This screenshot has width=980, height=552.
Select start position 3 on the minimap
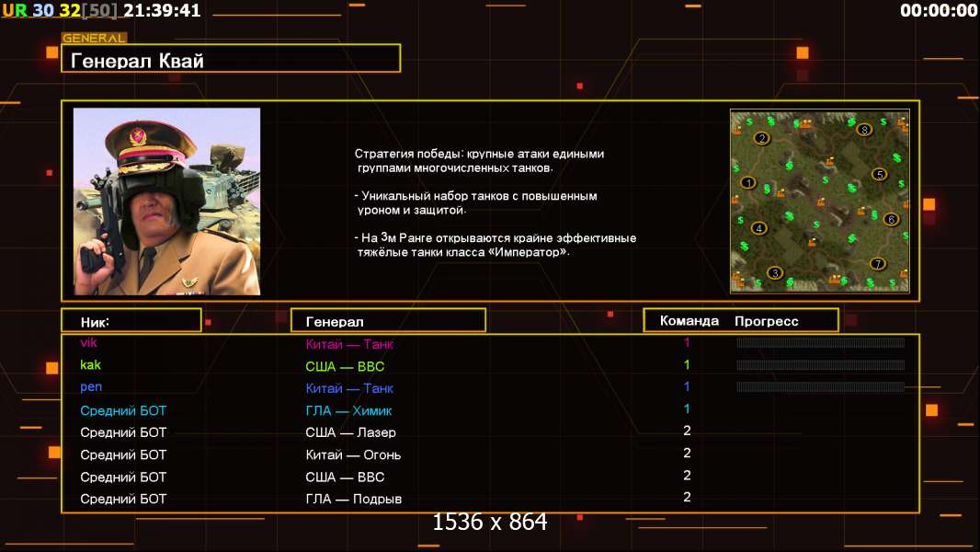tap(775, 272)
